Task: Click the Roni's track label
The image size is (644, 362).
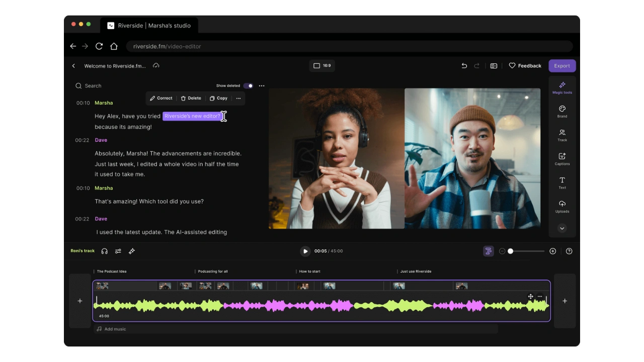Action: 83,251
